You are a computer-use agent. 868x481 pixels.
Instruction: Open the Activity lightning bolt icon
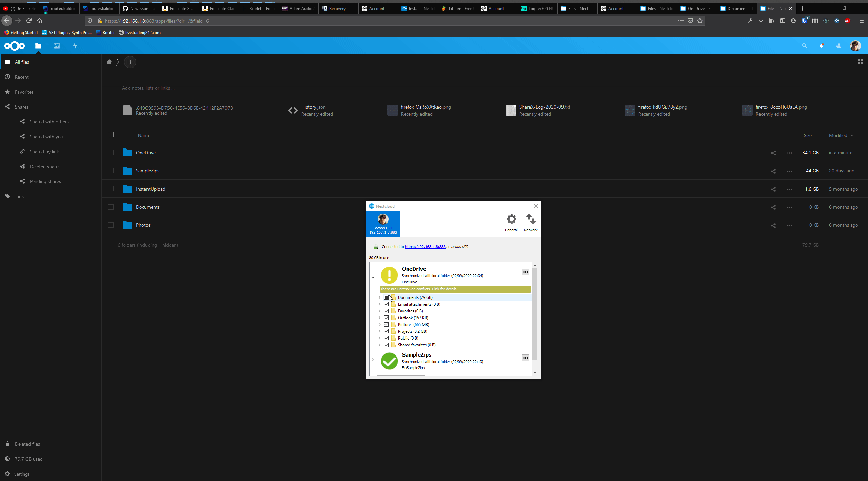75,46
